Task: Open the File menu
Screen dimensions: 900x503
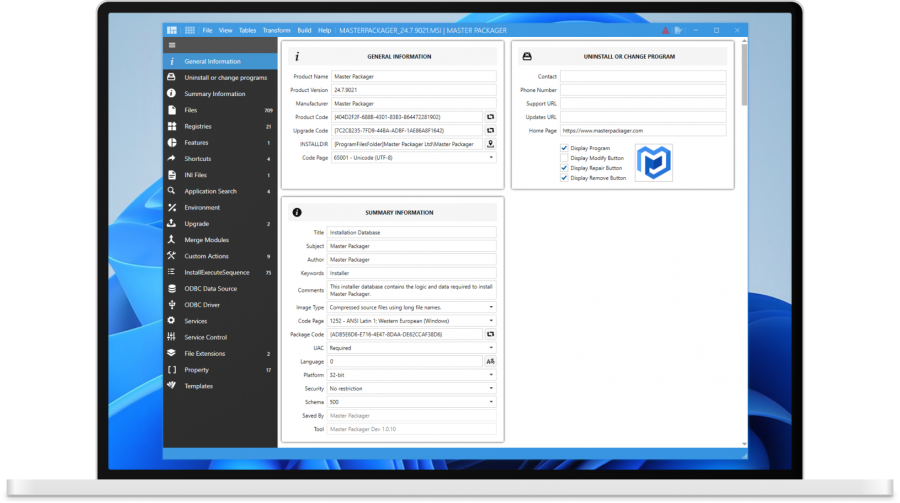Action: 207,30
